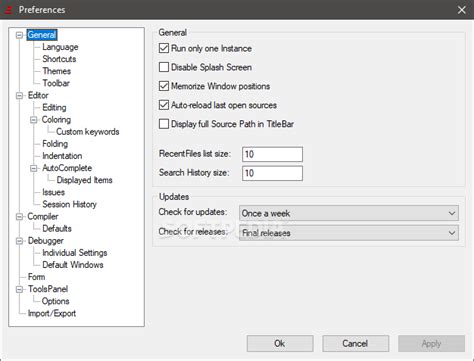Enable Display full Source Path in TitleBar
The width and height of the screenshot is (474, 361).
coord(164,124)
